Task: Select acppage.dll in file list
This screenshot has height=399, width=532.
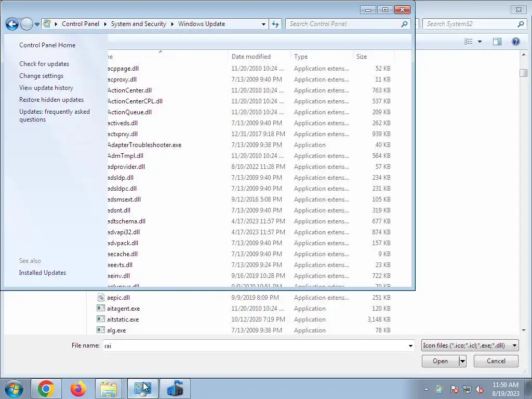Action: click(x=123, y=68)
